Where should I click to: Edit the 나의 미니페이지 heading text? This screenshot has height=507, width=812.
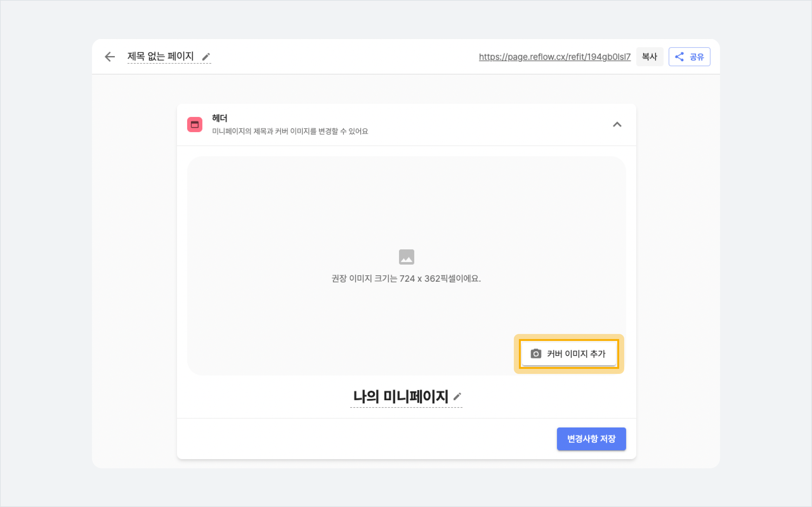401,397
